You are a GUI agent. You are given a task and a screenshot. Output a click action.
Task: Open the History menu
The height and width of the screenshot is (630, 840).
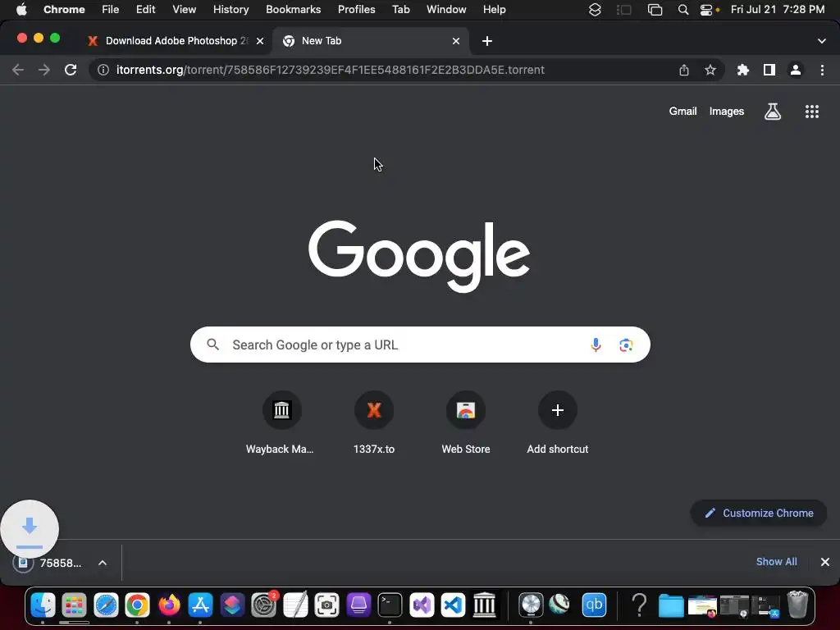[231, 10]
